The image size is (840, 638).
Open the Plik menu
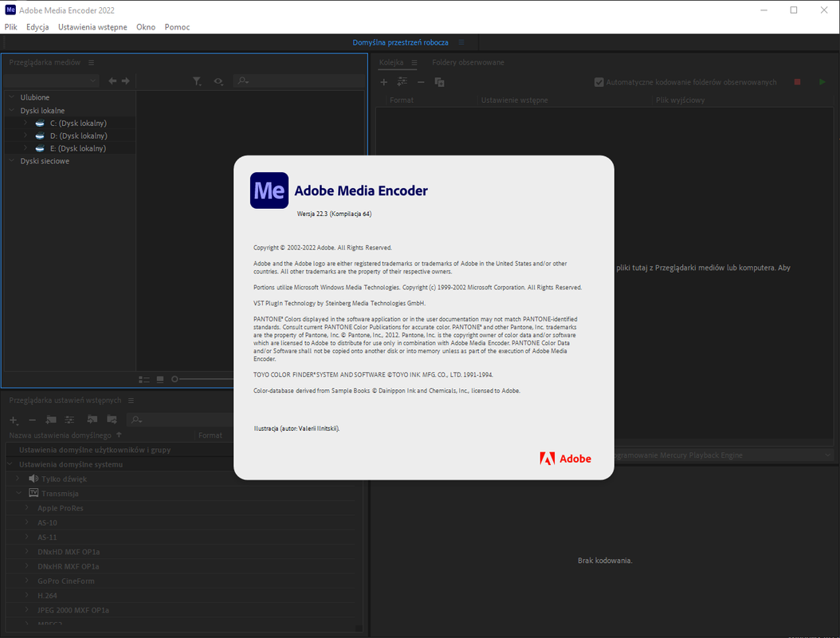pos(10,27)
